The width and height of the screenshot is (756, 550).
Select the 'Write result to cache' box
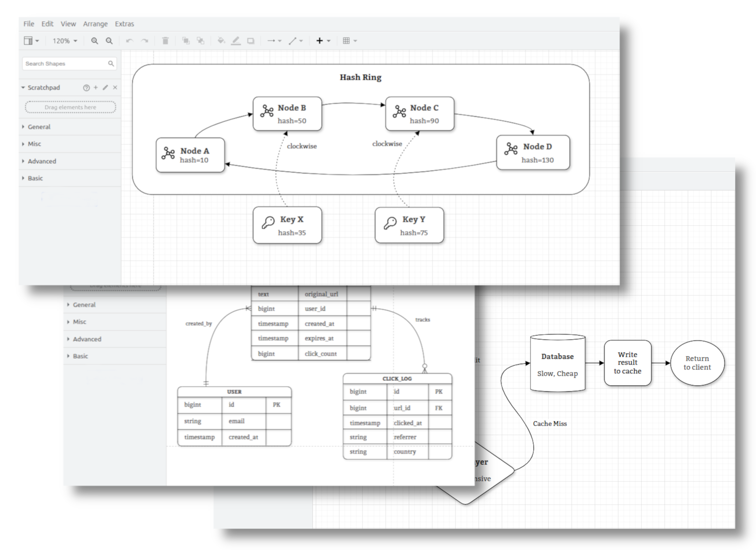click(628, 363)
